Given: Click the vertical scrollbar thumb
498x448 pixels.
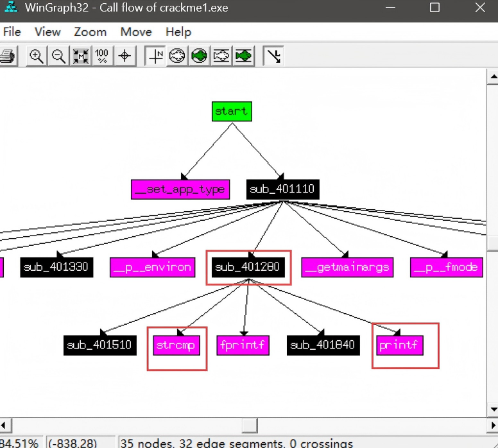Looking at the screenshot, I should [x=493, y=243].
